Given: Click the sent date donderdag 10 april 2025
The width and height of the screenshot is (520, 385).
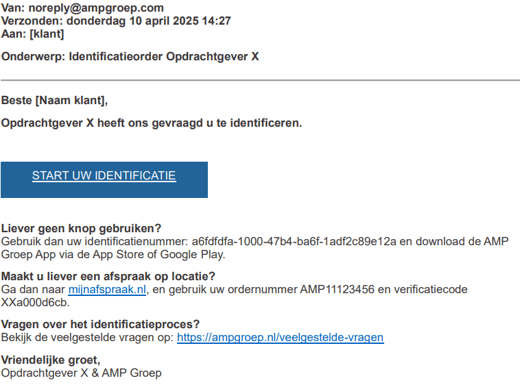Looking at the screenshot, I should click(x=133, y=21).
